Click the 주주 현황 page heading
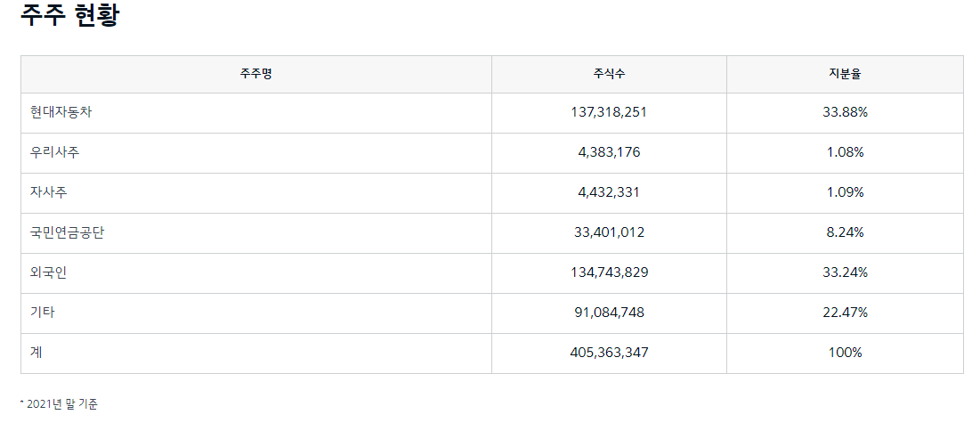The width and height of the screenshot is (980, 439). pyautogui.click(x=69, y=15)
